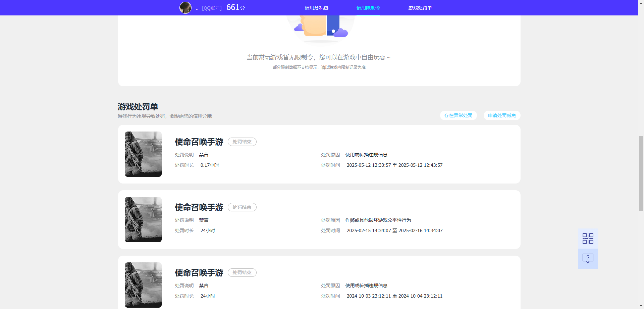Click the page vertical scrollbar thumb
This screenshot has height=309, width=644.
tap(641, 173)
